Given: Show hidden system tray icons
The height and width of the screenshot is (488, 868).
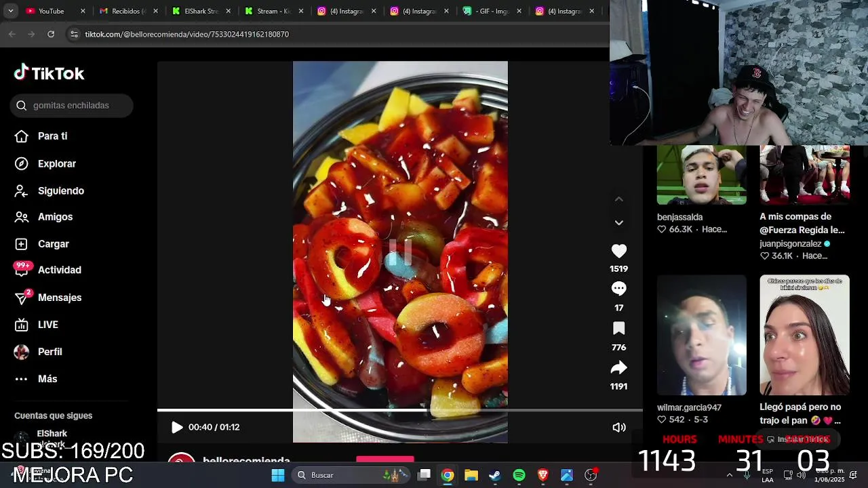Looking at the screenshot, I should coord(730,475).
